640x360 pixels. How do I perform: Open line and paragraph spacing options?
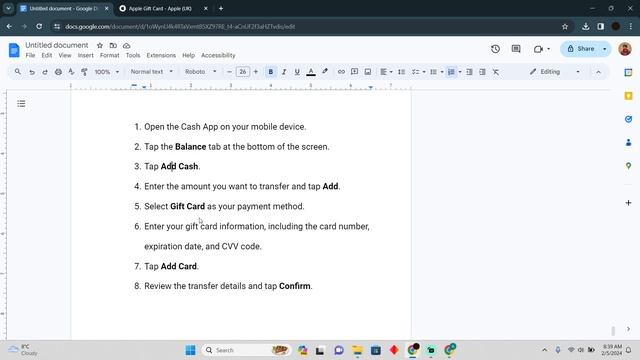pyautogui.click(x=402, y=72)
